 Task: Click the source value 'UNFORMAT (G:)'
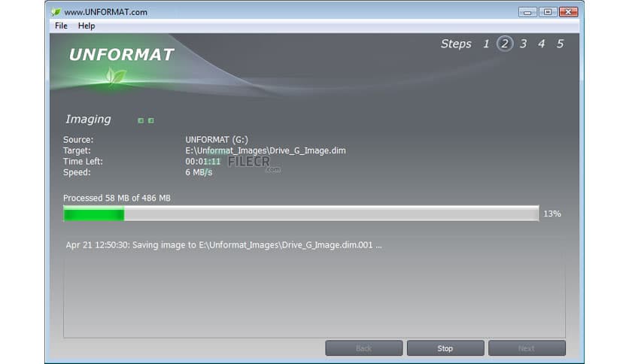click(217, 139)
